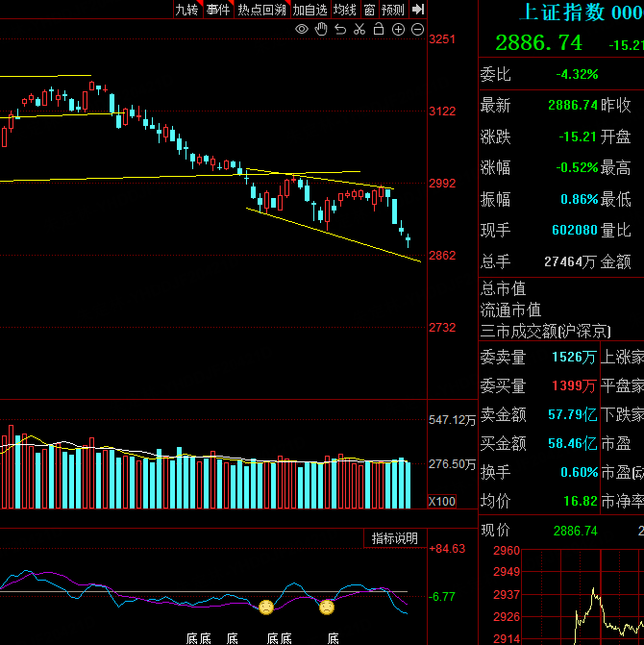644x645 pixels.
Task: Open the 事件 events tab
Action: click(x=218, y=10)
